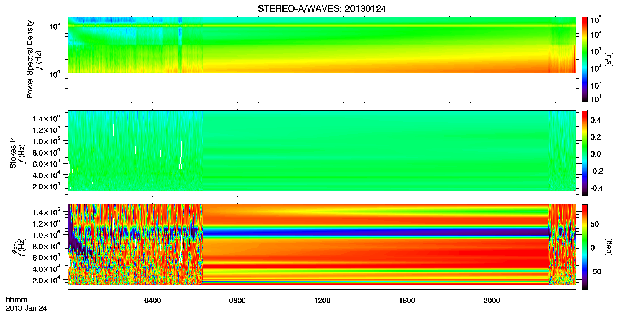
Task: Click the -50 tick on degree color bar
Action: click(596, 272)
